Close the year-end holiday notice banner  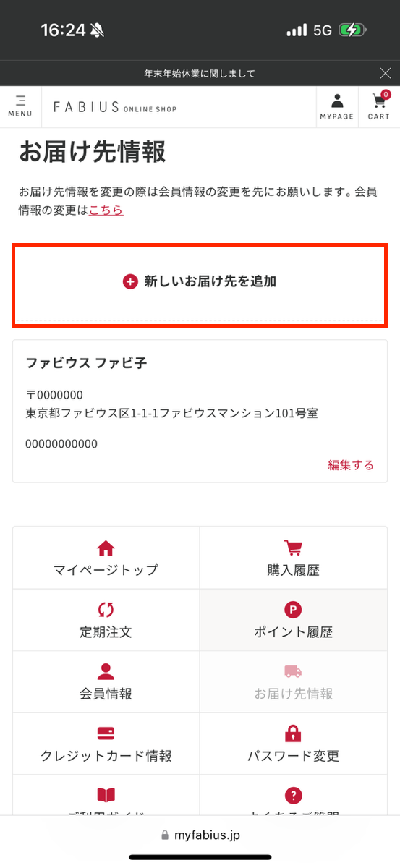(x=386, y=73)
